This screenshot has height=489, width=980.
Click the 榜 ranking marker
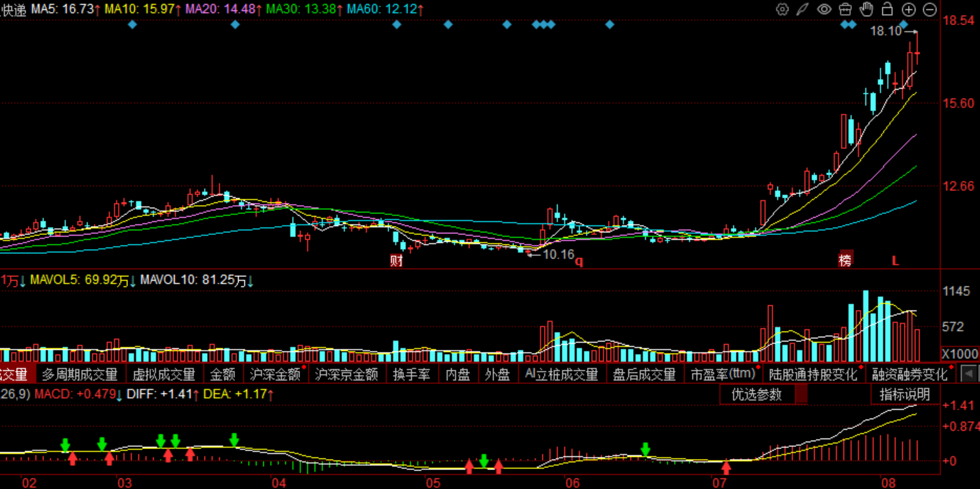click(846, 261)
